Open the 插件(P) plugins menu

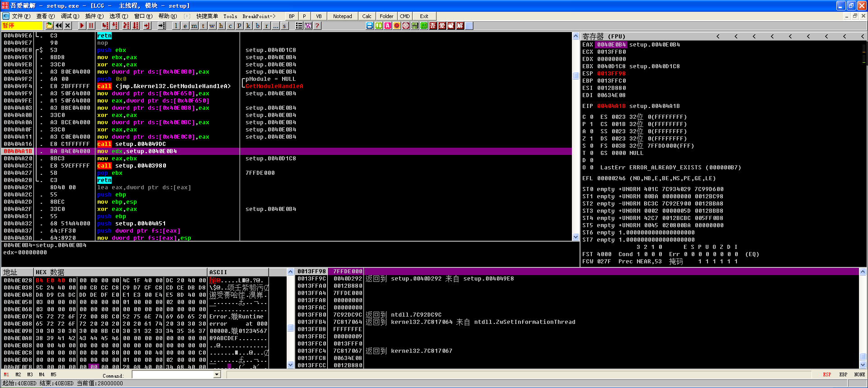click(94, 16)
